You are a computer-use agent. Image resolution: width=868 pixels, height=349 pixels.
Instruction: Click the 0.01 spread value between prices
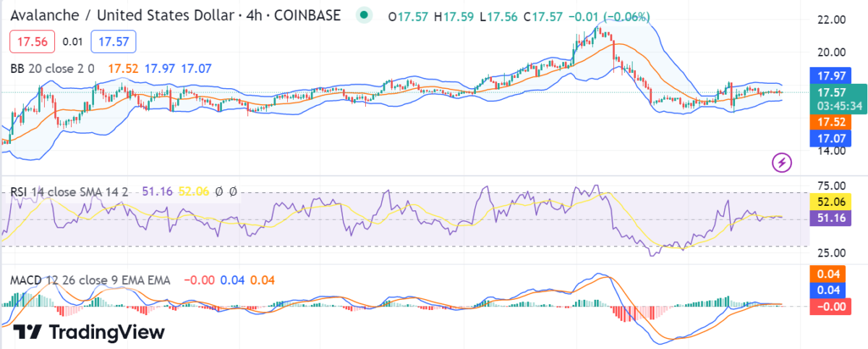(72, 42)
